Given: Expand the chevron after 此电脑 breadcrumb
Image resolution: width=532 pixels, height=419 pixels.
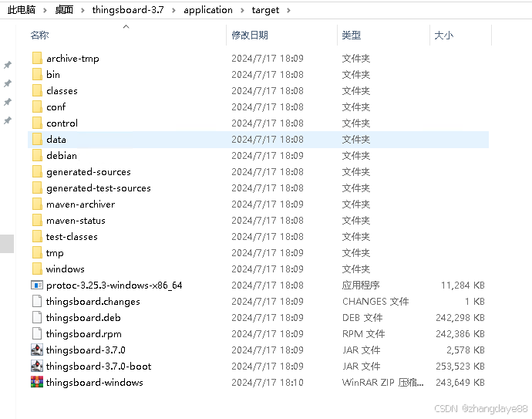Looking at the screenshot, I should 45,11.
